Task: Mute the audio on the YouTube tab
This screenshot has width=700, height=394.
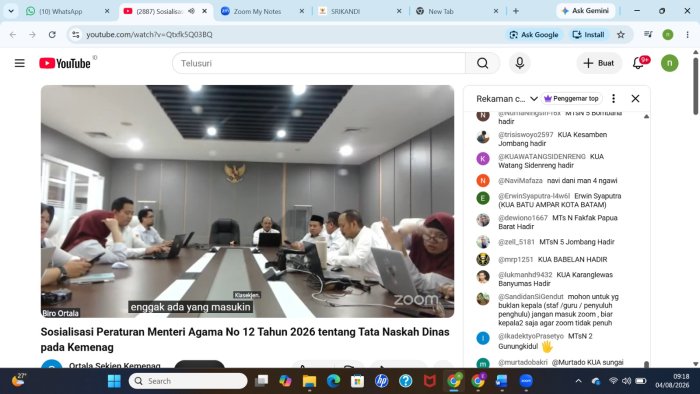Action: coord(192,11)
